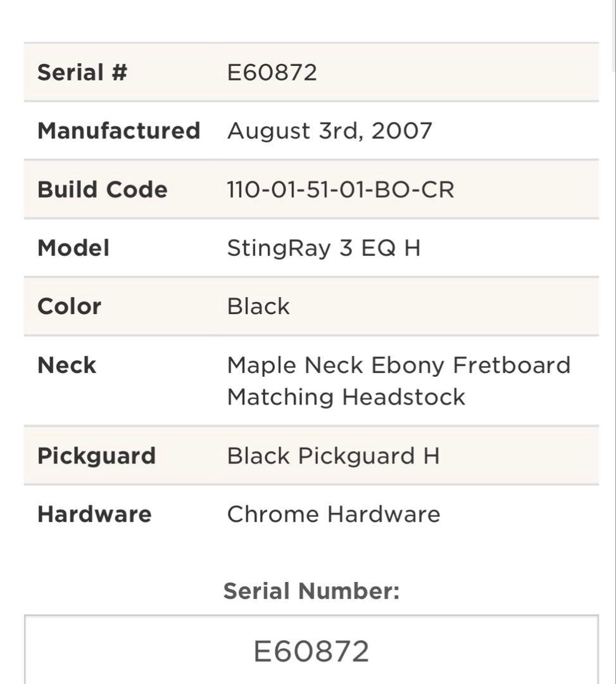Click the "Neck" row label

click(x=67, y=365)
